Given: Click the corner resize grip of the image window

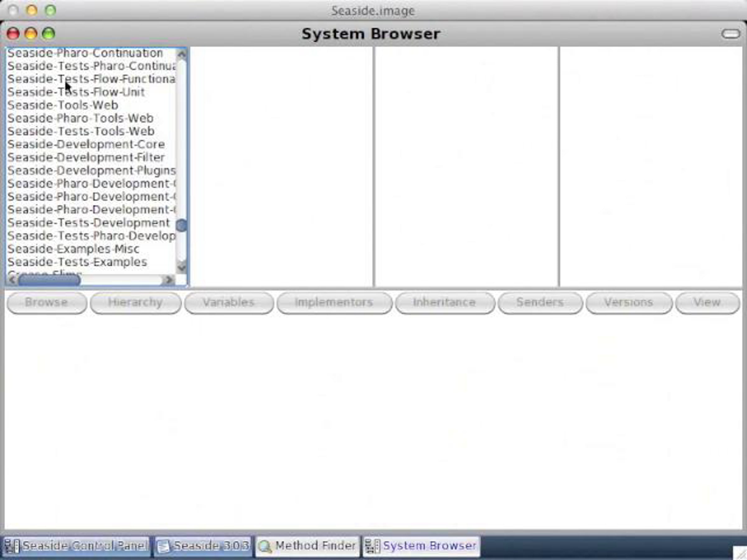Looking at the screenshot, I should [740, 553].
